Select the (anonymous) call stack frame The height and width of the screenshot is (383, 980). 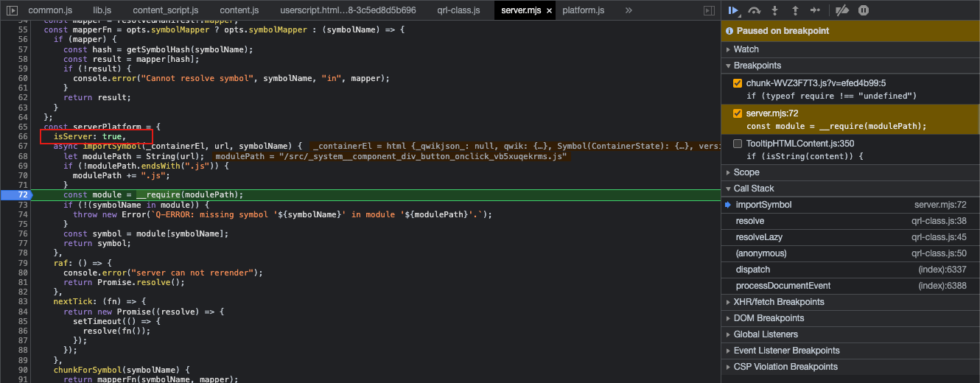click(x=850, y=253)
